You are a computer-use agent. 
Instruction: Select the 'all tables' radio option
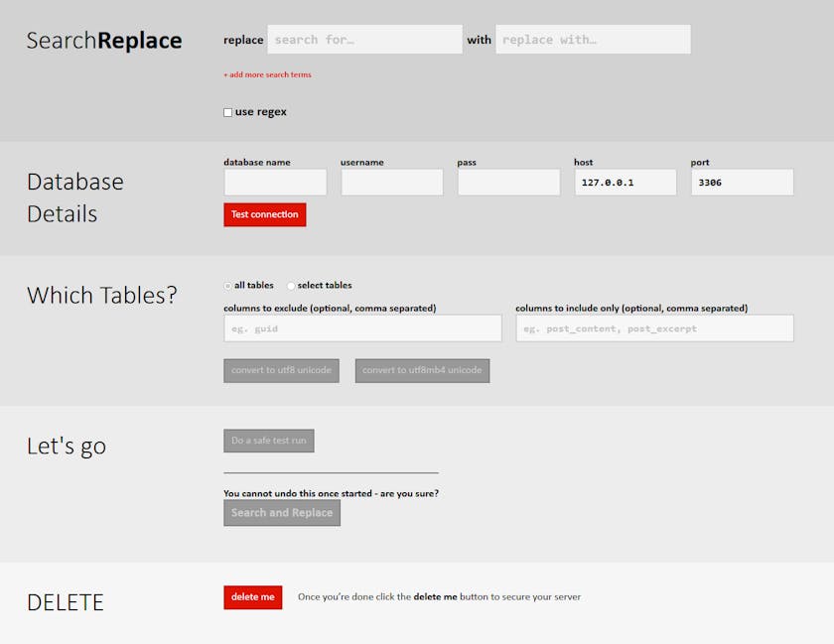click(228, 286)
